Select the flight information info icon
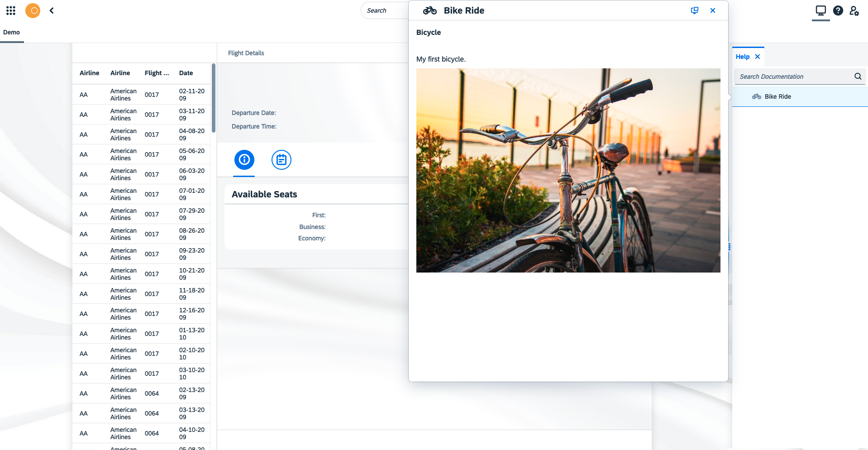The height and width of the screenshot is (450, 868). (244, 160)
